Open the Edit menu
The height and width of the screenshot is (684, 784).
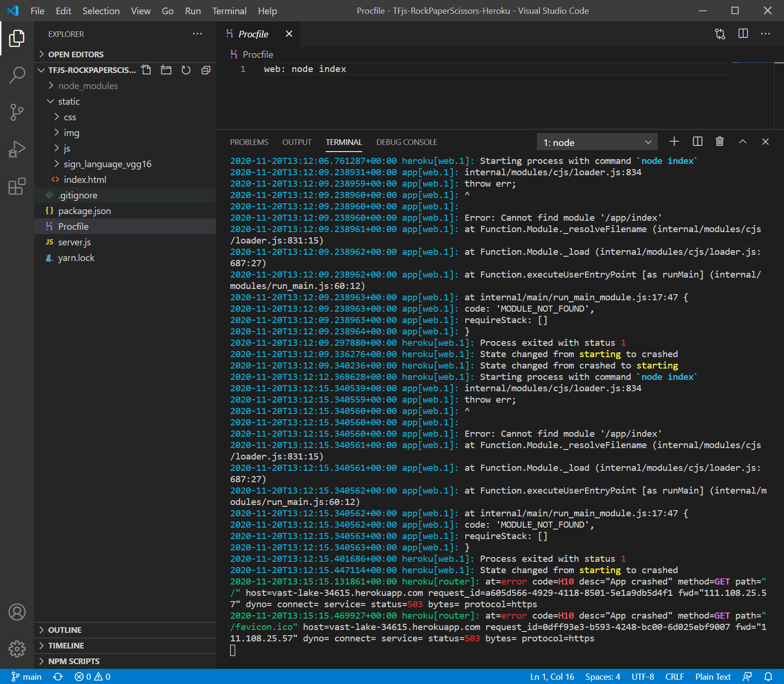coord(63,10)
